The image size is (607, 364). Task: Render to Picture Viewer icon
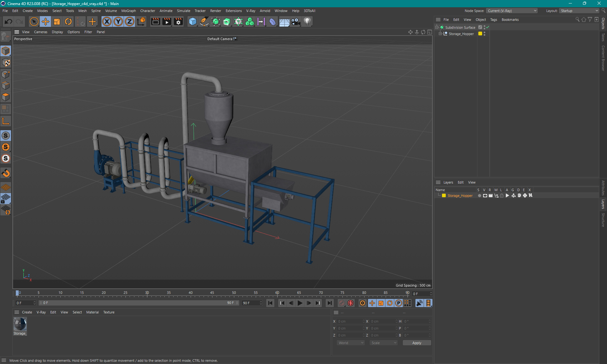[167, 21]
